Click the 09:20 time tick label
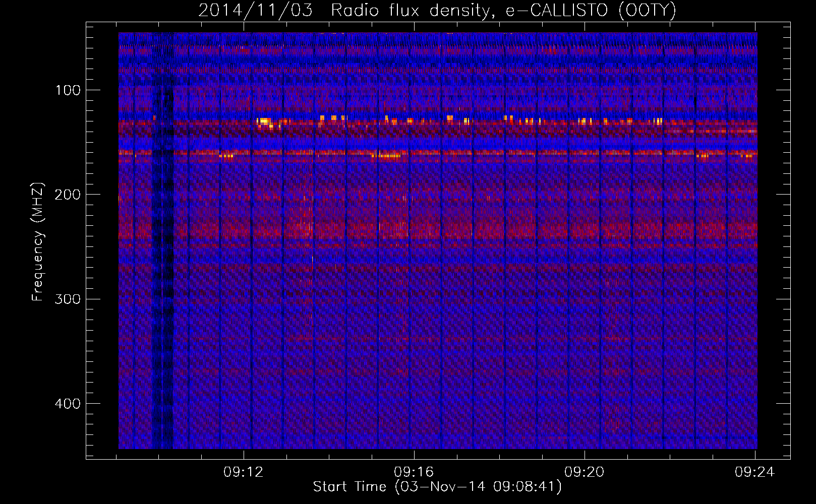Image resolution: width=816 pixels, height=504 pixels. click(585, 472)
